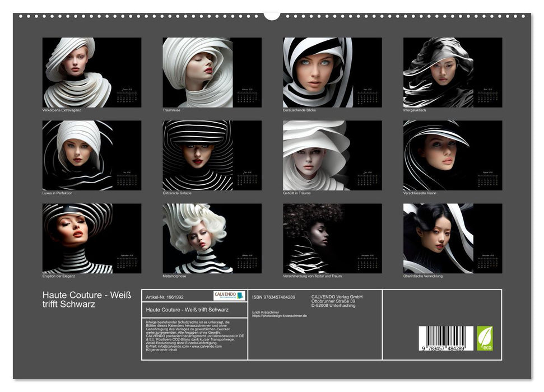544x392 pixels.
Task: Click the blue checkmark in the CALVENDO logo
Action: [x=239, y=296]
